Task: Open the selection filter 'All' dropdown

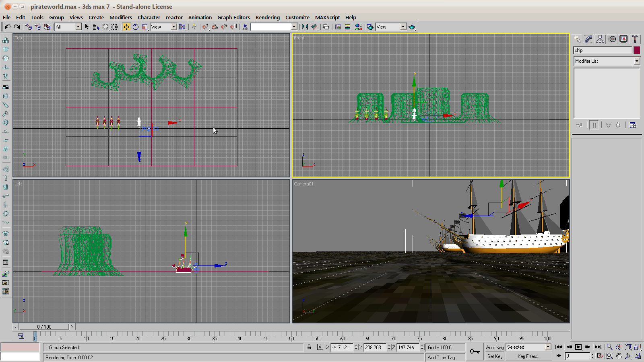Action: point(78,27)
